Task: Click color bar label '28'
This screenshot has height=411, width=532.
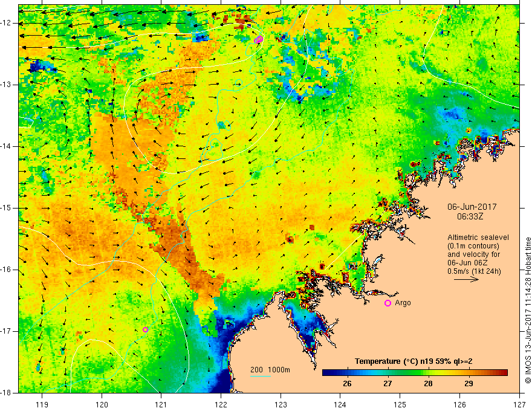Action: [428, 384]
